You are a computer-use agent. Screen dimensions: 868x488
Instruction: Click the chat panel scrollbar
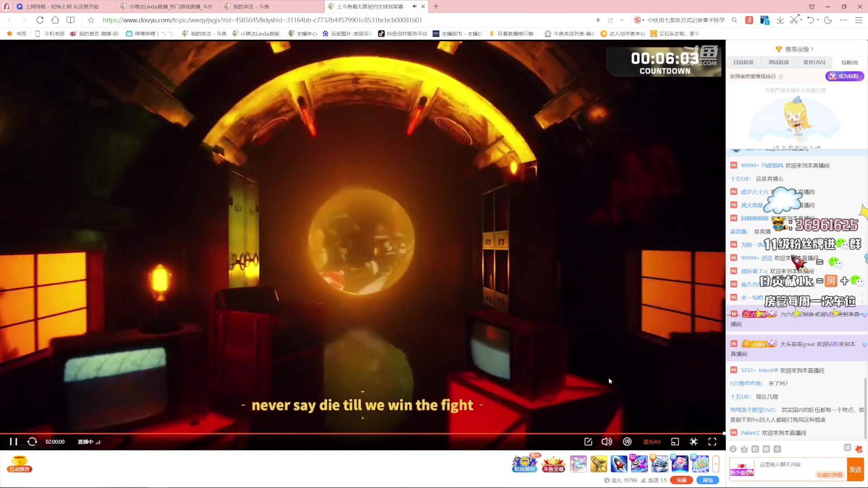click(x=865, y=408)
